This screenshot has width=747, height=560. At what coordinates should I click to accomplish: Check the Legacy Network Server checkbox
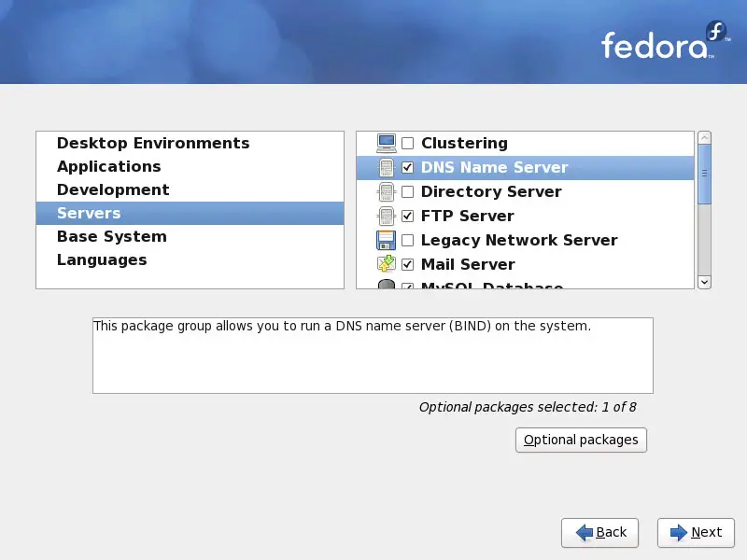(408, 241)
